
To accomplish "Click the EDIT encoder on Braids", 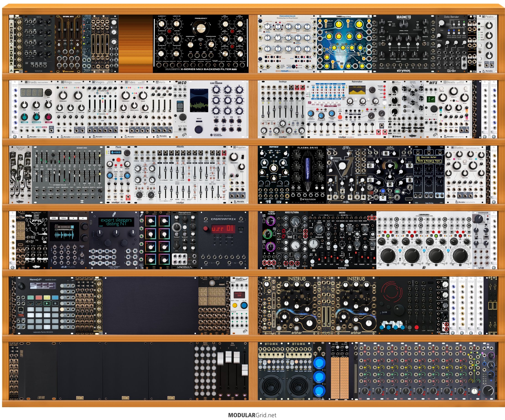I will 48,92.
